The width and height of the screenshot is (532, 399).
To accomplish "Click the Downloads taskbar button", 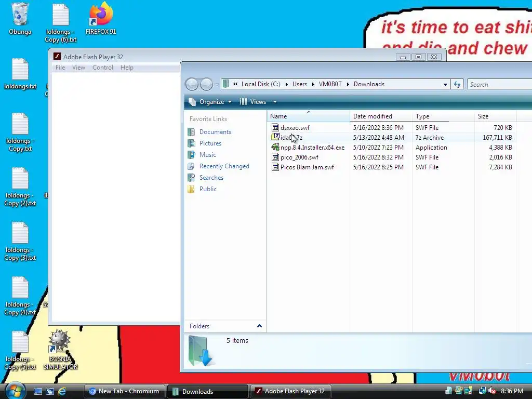I will coord(208,391).
